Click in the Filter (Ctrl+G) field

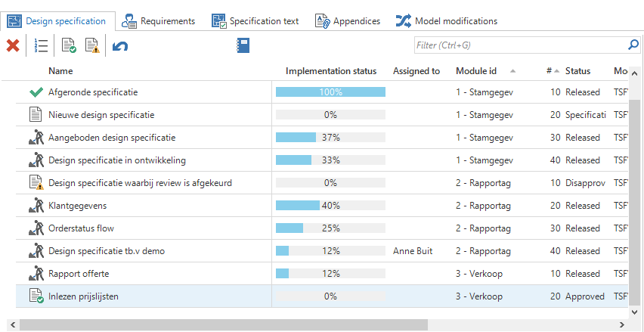click(x=520, y=45)
